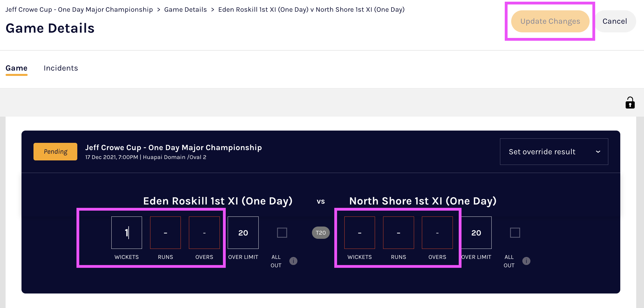The height and width of the screenshot is (308, 644).
Task: Click the Pending status badge
Action: coord(55,151)
